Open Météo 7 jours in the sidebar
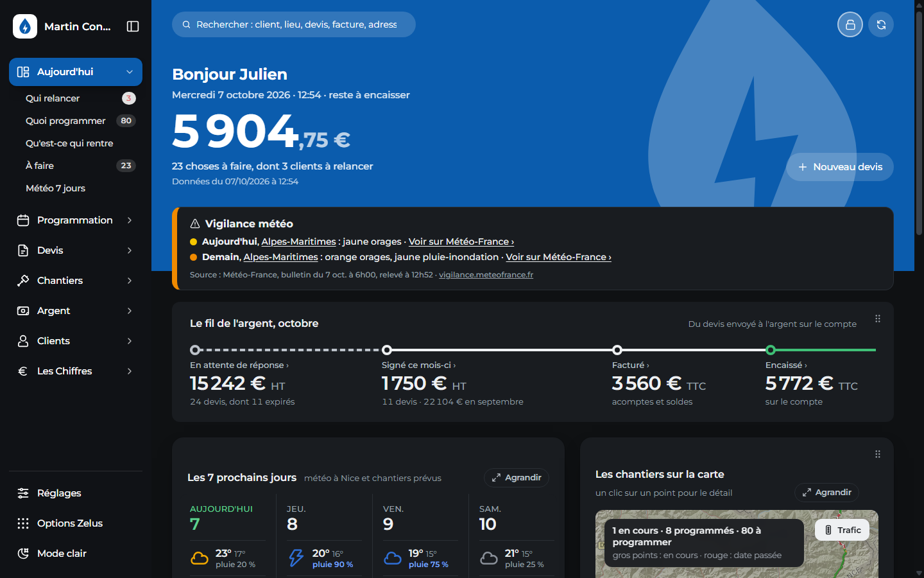924x578 pixels. [80, 188]
